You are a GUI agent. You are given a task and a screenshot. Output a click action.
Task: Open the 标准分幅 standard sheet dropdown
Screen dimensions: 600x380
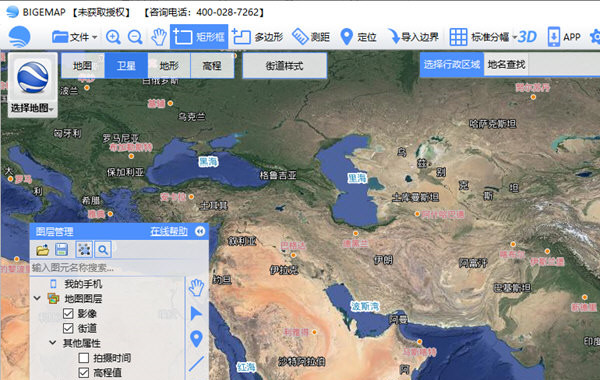tap(483, 37)
